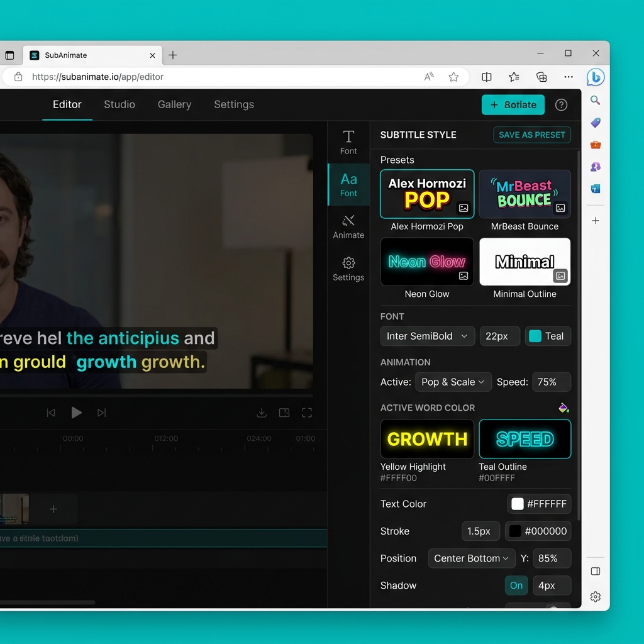
Task: Select the Aa Font sidebar tab
Action: click(x=348, y=184)
